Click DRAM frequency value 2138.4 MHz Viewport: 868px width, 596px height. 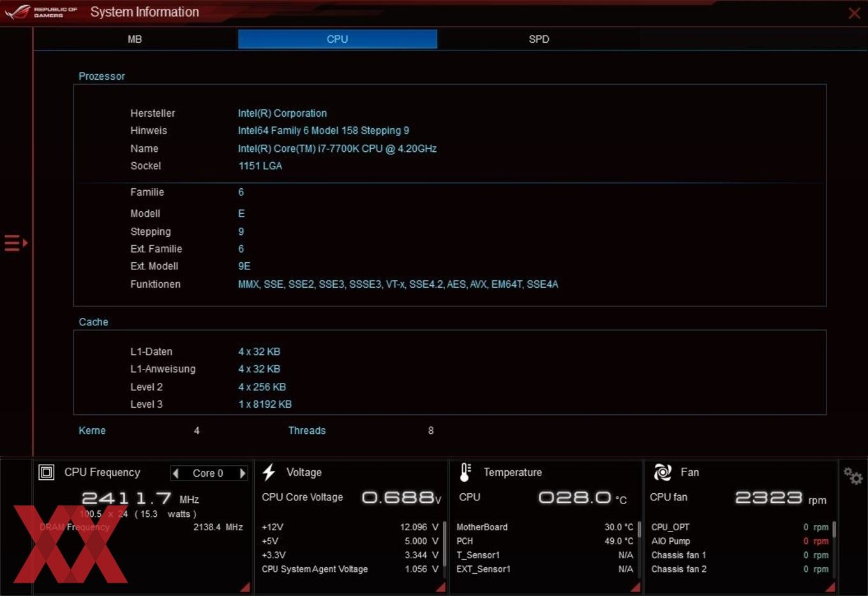pos(218,527)
